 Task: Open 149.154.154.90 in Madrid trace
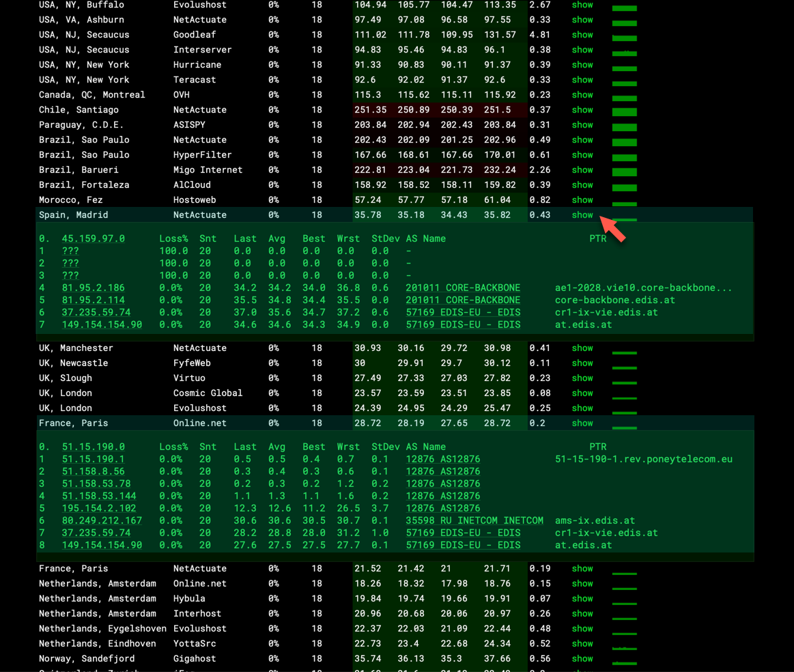click(102, 324)
